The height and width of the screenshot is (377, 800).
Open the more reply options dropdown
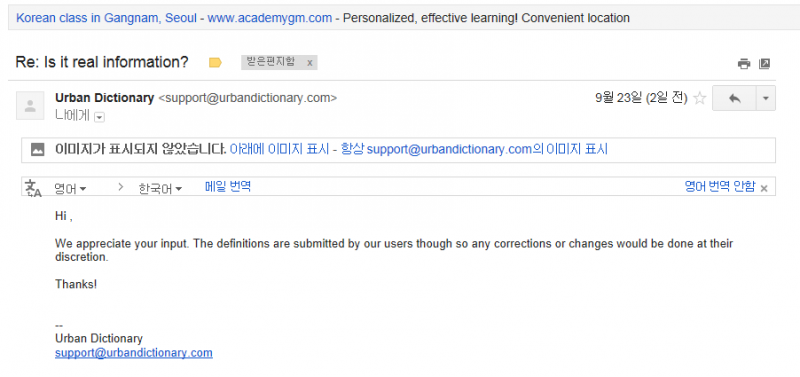[x=765, y=98]
